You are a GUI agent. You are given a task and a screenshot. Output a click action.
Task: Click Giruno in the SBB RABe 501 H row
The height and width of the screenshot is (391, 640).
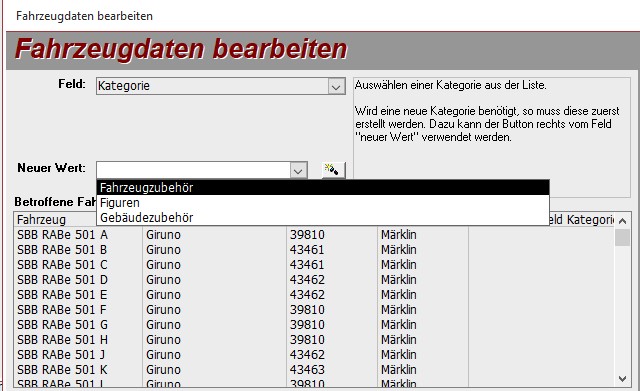163,340
